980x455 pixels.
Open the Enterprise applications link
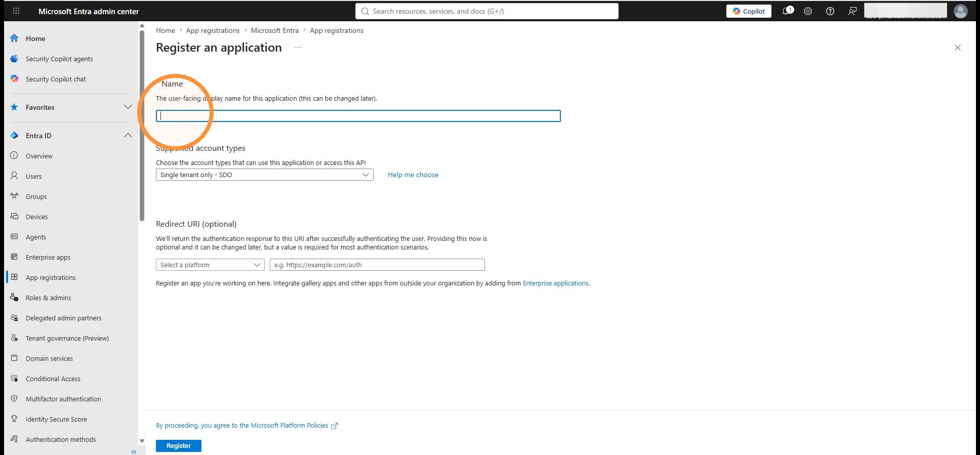coord(555,283)
